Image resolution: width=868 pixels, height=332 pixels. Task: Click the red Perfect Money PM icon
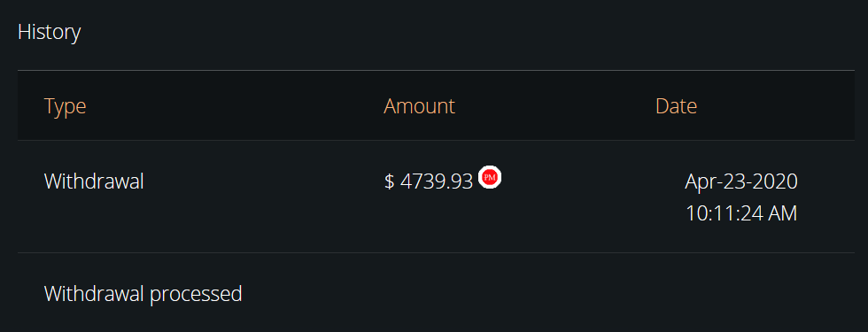coord(489,177)
